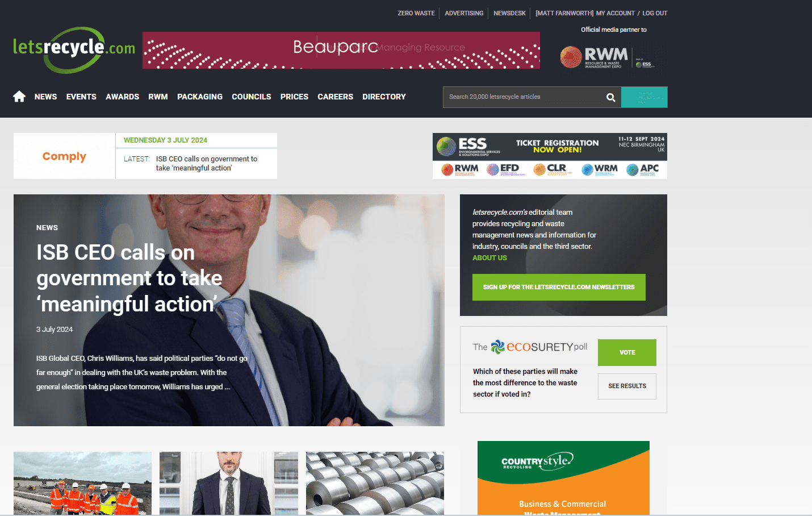This screenshot has height=516, width=812.
Task: Open the letsrecycle.com logo
Action: tap(74, 50)
